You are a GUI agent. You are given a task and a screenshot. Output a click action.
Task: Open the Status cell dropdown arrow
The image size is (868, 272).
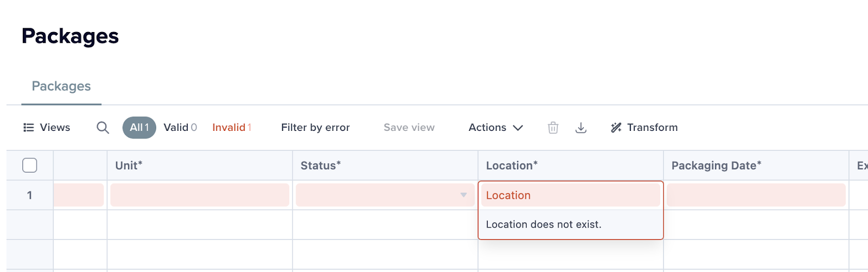tap(463, 195)
